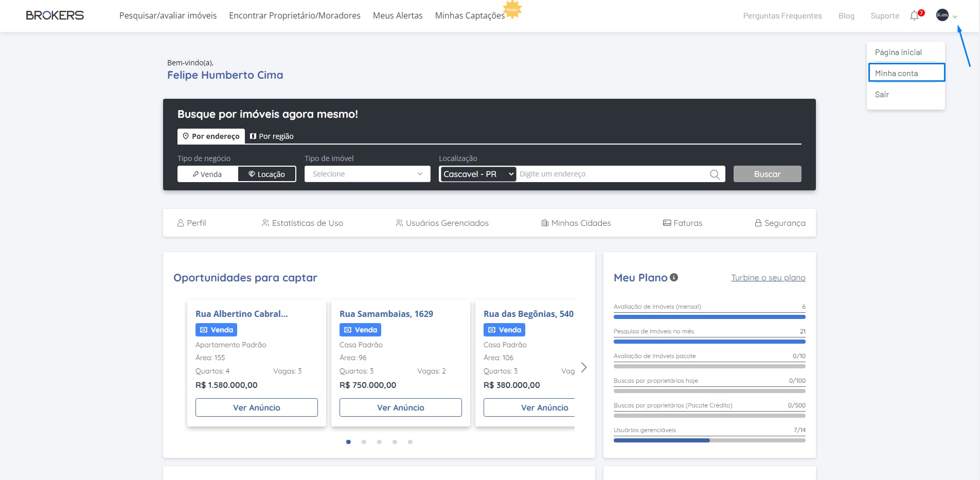This screenshot has height=480, width=980.
Task: Open Perguntas Frequentes link
Action: tap(782, 16)
